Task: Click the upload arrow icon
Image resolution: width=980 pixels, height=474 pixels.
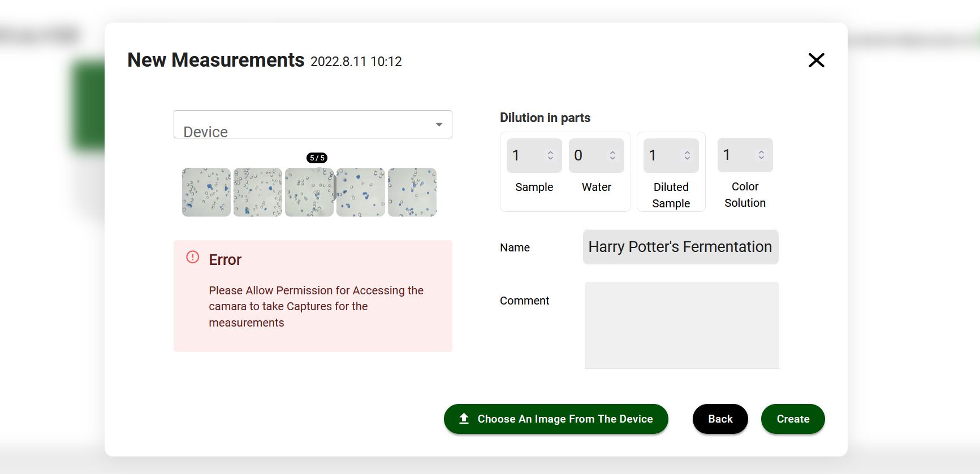Action: coord(464,419)
